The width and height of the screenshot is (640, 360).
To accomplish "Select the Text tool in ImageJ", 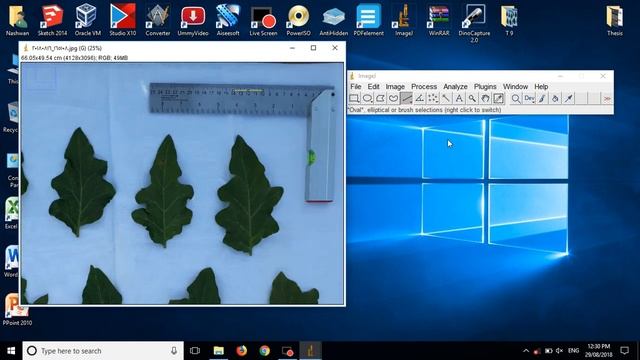I will (459, 98).
